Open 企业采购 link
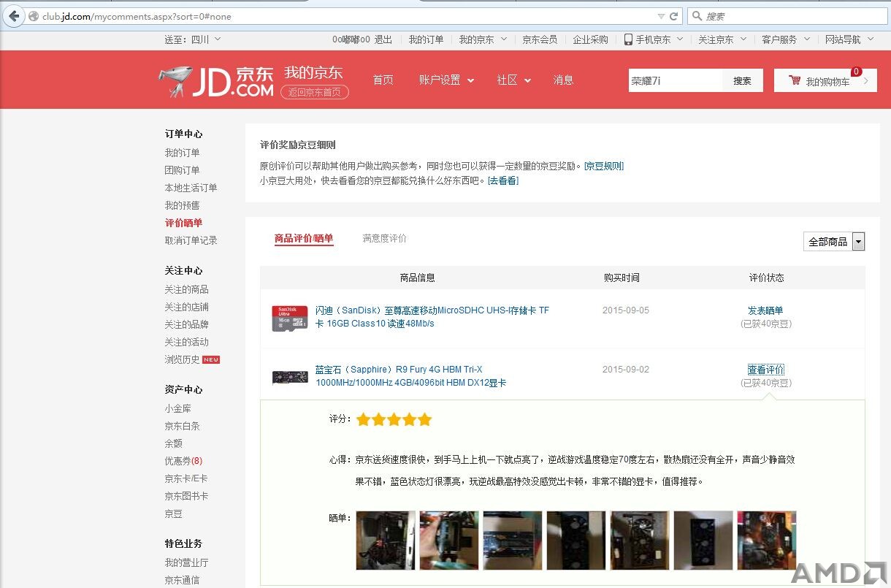 click(x=591, y=39)
